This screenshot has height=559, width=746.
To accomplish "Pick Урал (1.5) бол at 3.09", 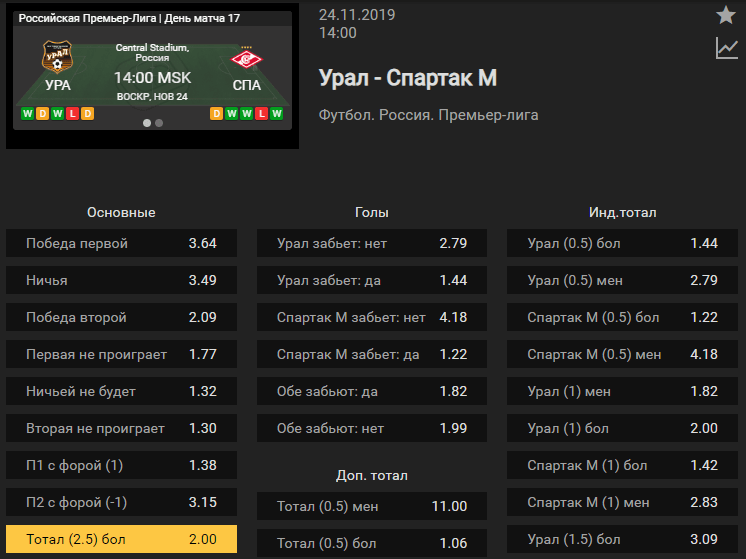I will [x=622, y=539].
